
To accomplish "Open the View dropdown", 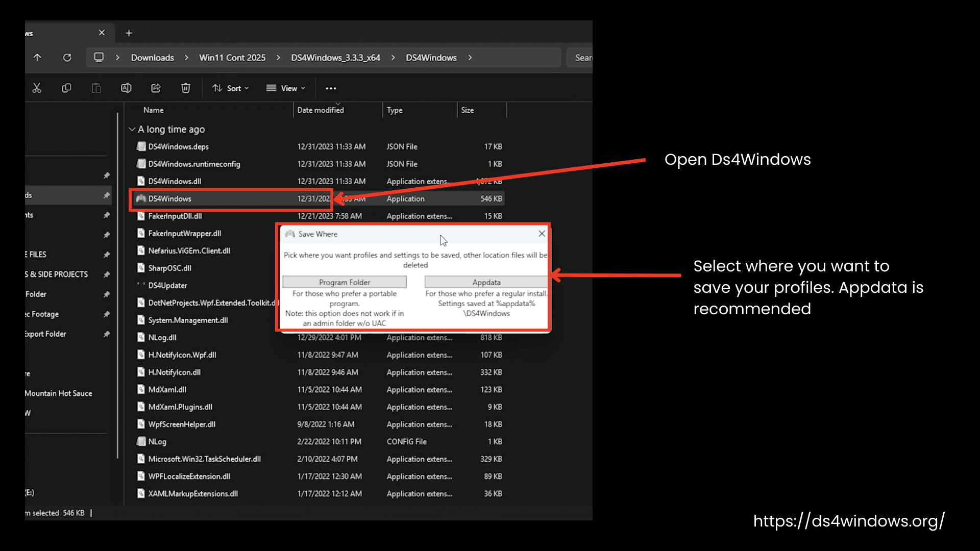I will pyautogui.click(x=286, y=88).
